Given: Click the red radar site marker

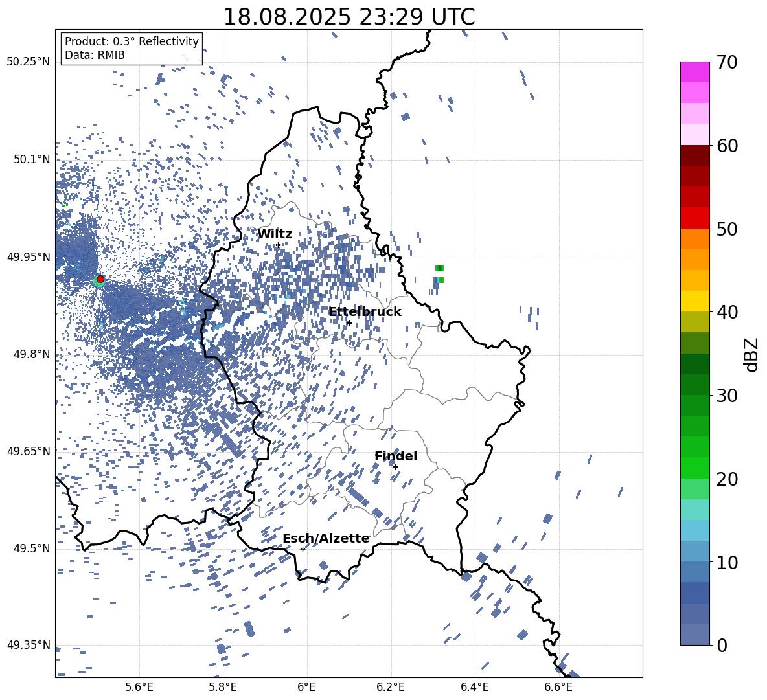Looking at the screenshot, I should (x=100, y=279).
